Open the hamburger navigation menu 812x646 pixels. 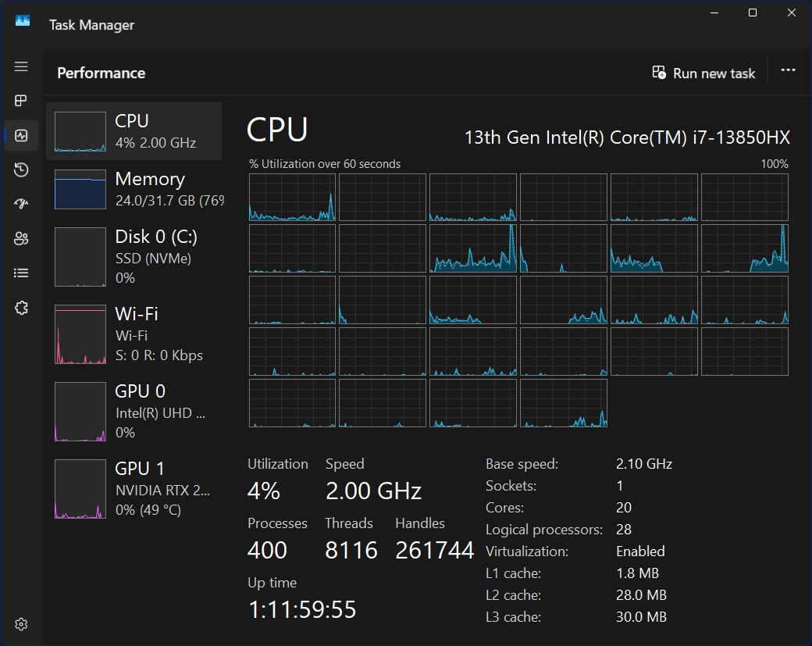tap(21, 66)
